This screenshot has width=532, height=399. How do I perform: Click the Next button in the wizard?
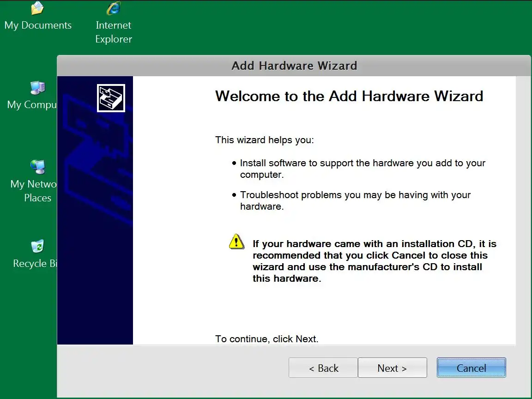[392, 368]
